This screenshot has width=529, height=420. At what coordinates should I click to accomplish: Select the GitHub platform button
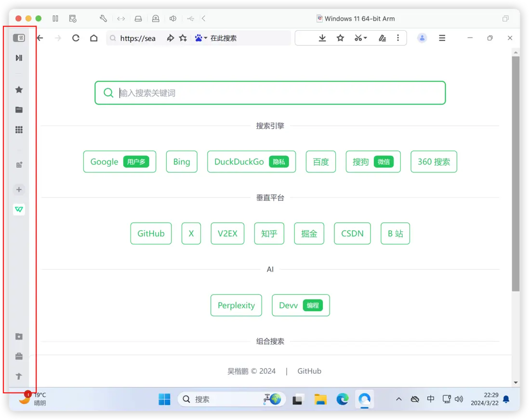151,234
